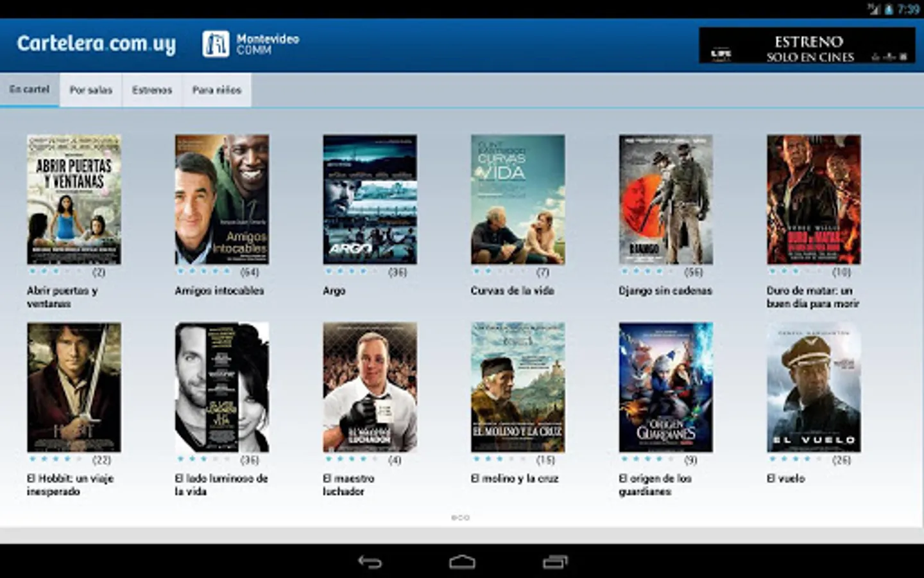Click the title text "Argo"
This screenshot has width=924, height=578.
point(334,291)
